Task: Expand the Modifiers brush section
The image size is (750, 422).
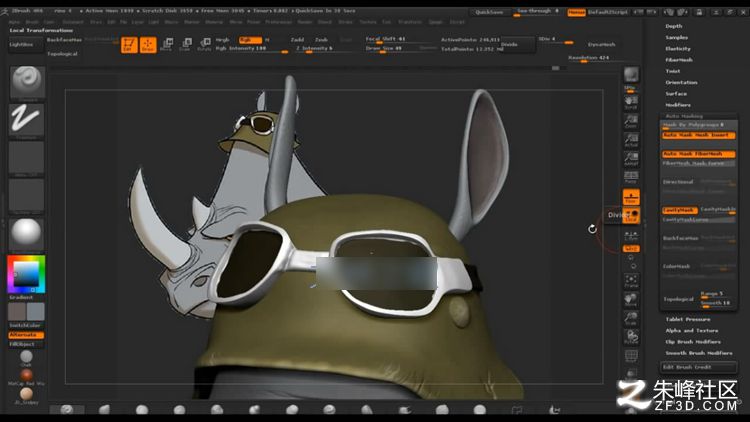Action: point(678,105)
